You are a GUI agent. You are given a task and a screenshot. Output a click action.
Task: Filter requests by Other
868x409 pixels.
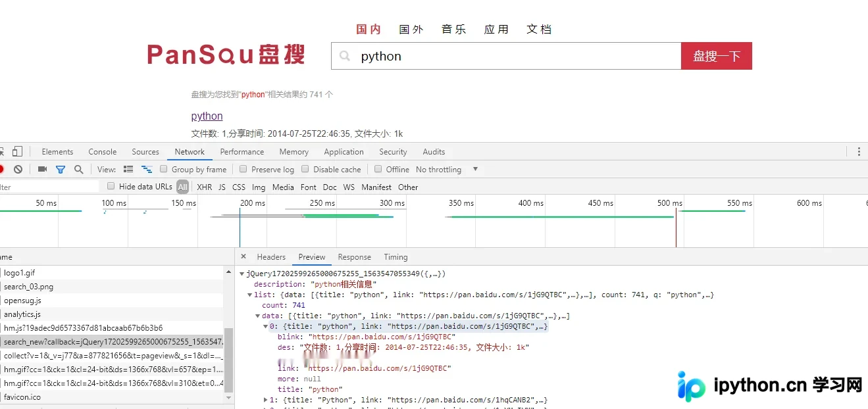(x=408, y=187)
